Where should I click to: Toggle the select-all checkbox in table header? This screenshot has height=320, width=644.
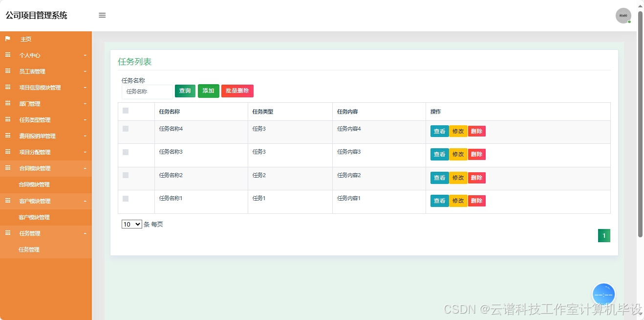(125, 111)
